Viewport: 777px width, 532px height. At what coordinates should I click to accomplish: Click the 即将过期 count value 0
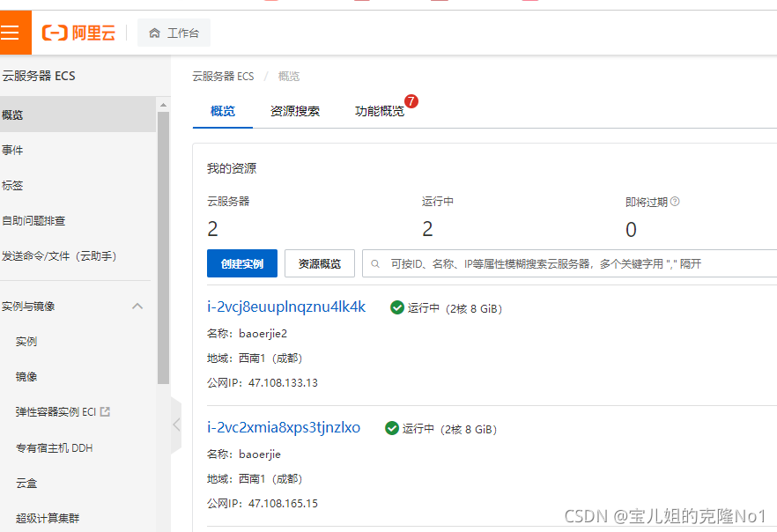click(631, 229)
